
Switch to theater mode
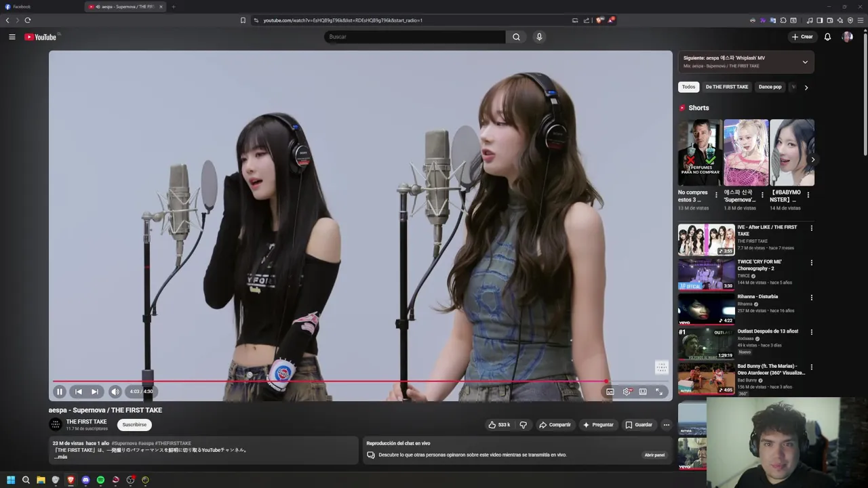(x=643, y=391)
